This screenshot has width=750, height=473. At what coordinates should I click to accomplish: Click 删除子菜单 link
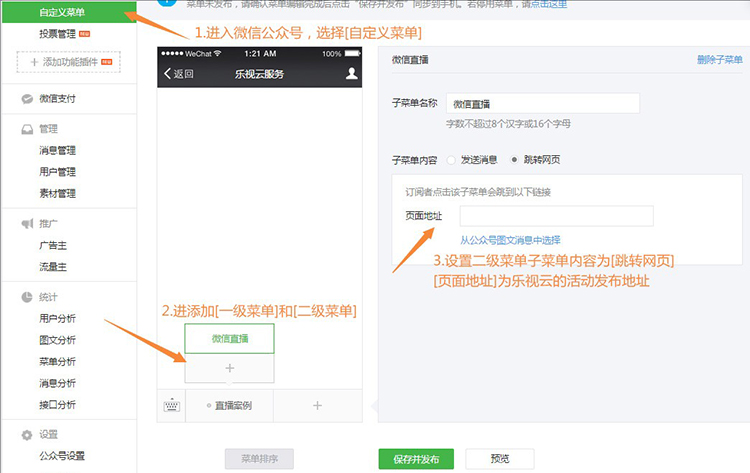(x=719, y=60)
